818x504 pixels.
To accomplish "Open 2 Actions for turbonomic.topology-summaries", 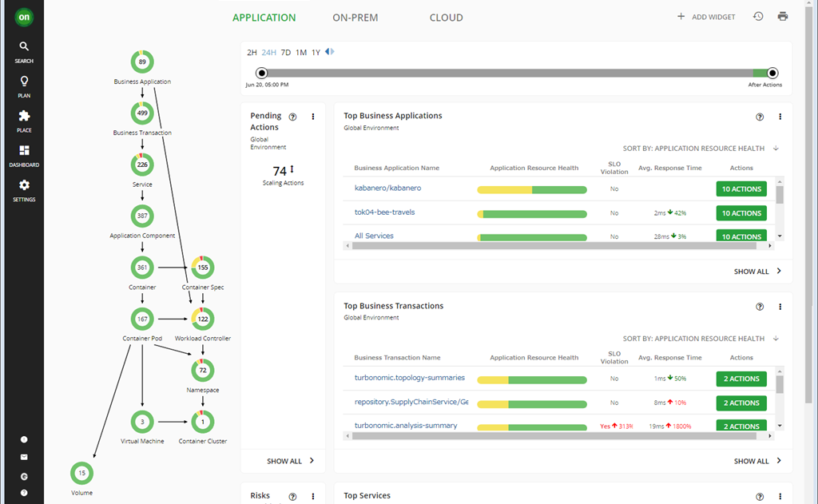I will pos(741,379).
